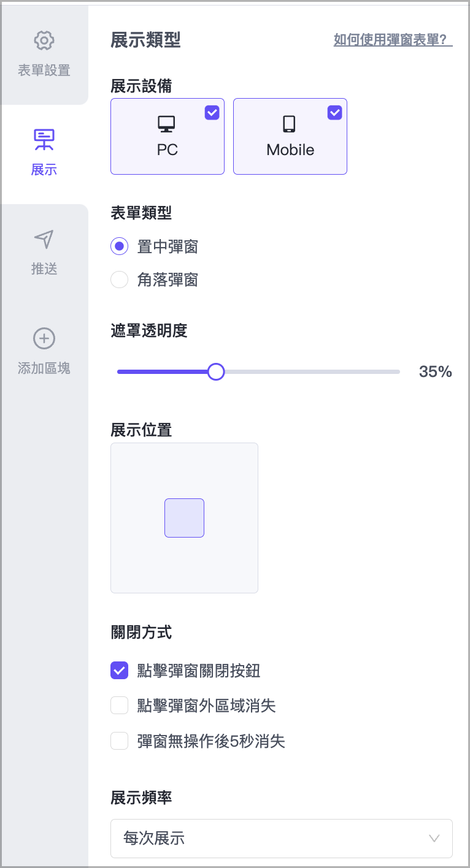Click the dropdown chevron arrow for 展示頻率

[x=434, y=838]
